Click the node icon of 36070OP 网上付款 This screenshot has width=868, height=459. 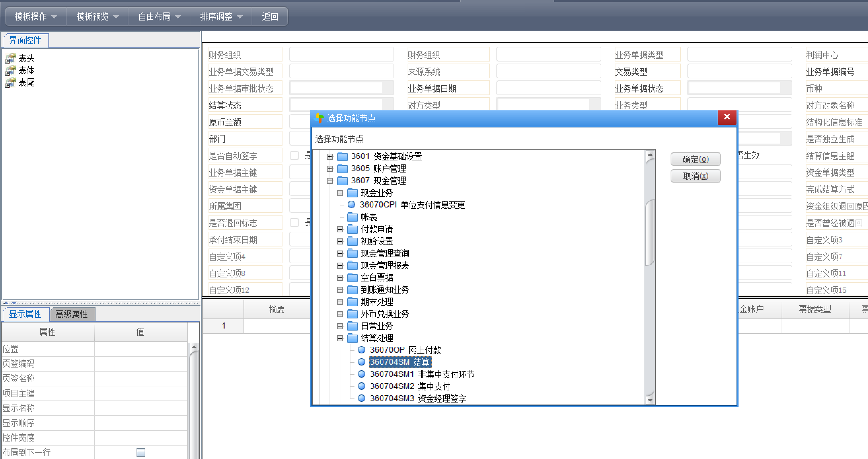point(362,350)
